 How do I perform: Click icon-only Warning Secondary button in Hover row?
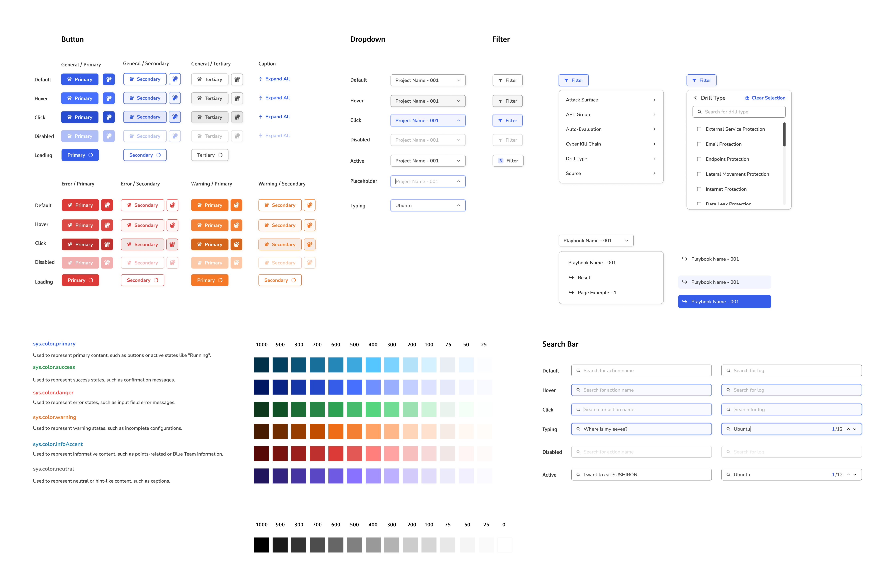309,225
